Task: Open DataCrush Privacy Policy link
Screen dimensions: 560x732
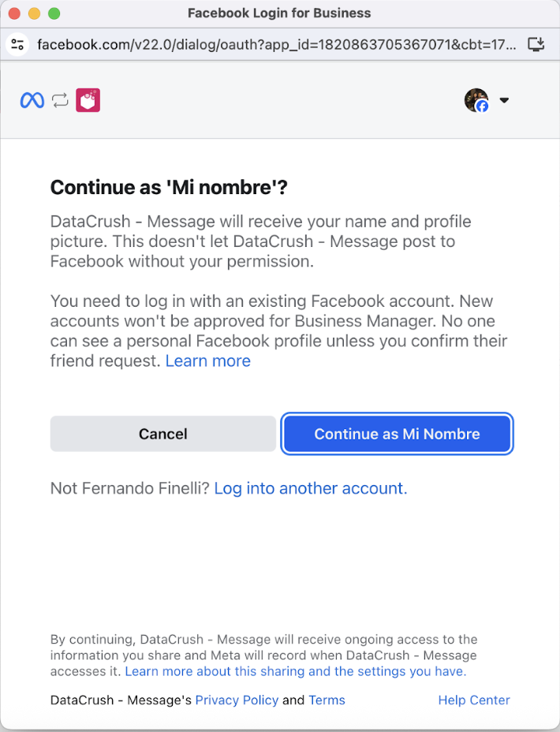Action: tap(237, 700)
